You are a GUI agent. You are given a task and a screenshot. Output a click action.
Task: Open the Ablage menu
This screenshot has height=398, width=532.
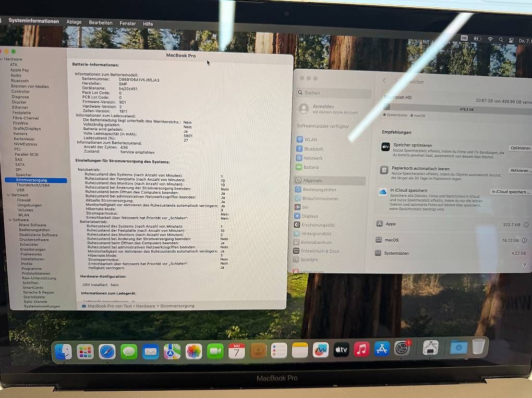74,22
